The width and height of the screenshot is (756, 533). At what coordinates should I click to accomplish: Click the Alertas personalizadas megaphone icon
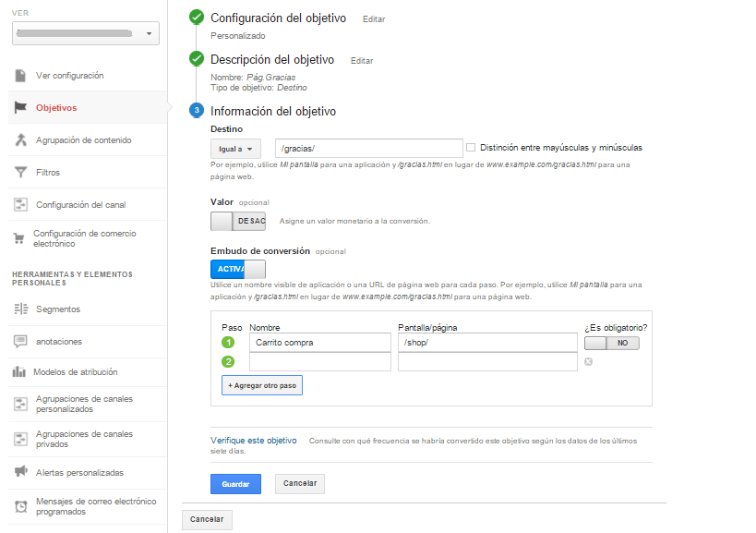[x=20, y=472]
